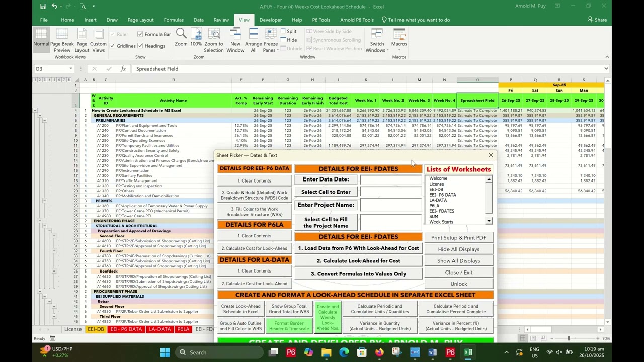Click Calculate Look-Ahead for Cost button
This screenshot has width=644, height=362.
pos(358,261)
